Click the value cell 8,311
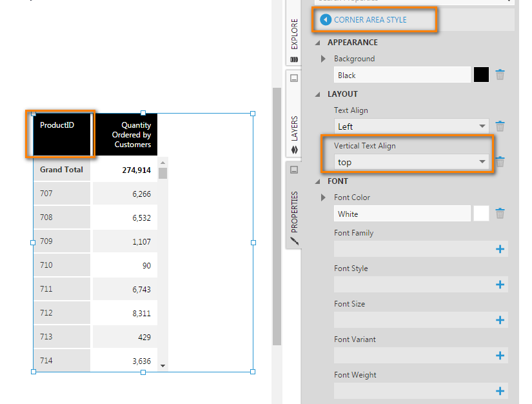The height and width of the screenshot is (404, 532). click(x=125, y=312)
